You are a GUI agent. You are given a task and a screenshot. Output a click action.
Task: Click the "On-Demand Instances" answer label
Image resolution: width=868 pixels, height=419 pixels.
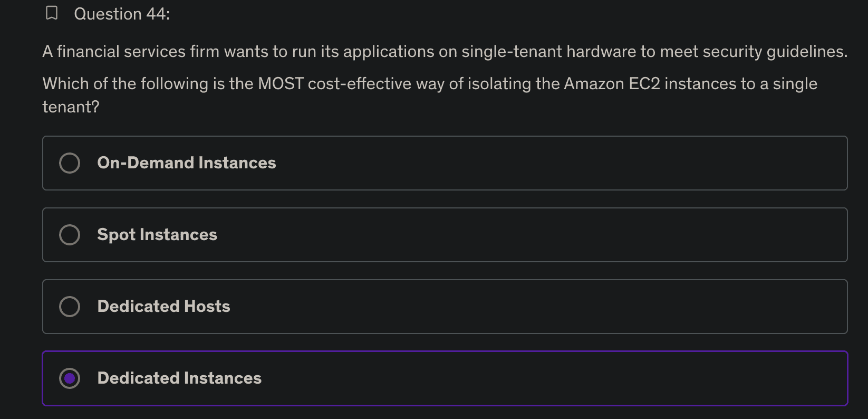pos(186,163)
